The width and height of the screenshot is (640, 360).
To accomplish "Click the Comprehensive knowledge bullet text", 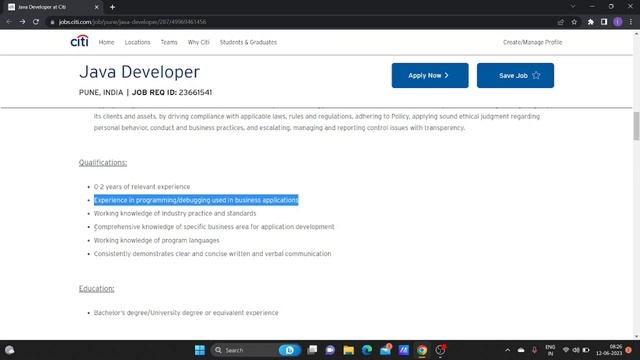I will (x=214, y=227).
